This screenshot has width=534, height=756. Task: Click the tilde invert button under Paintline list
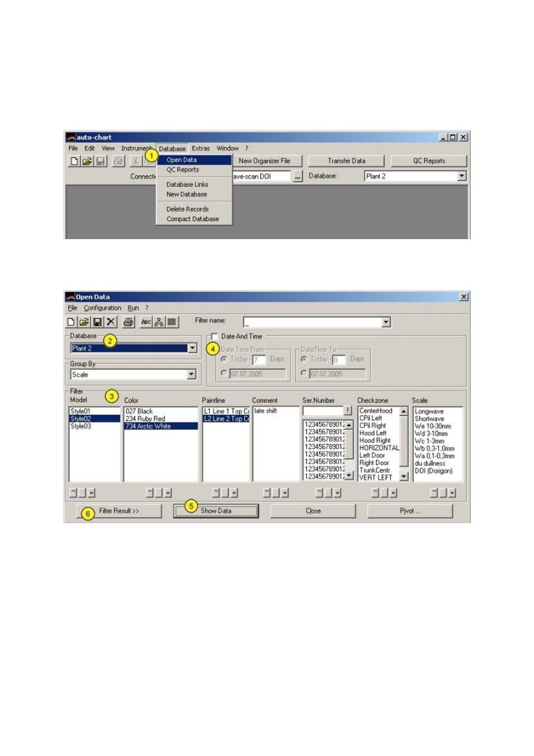point(216,492)
